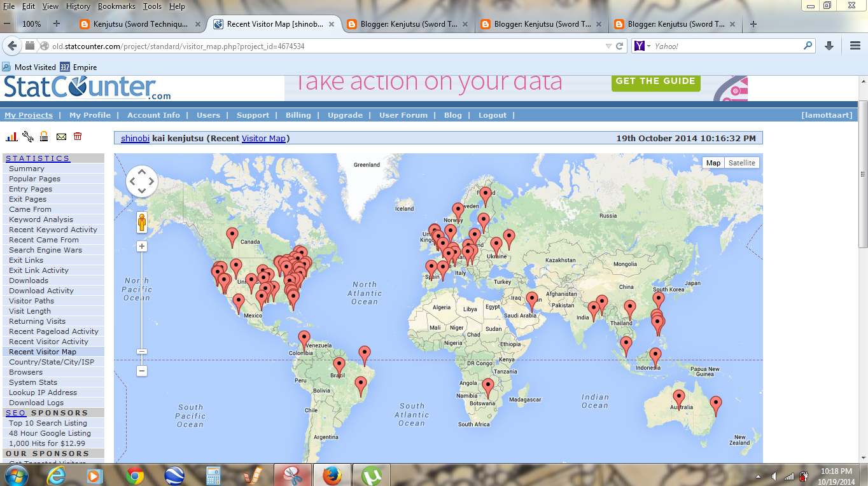Open Lookup IP Address page

pos(43,392)
